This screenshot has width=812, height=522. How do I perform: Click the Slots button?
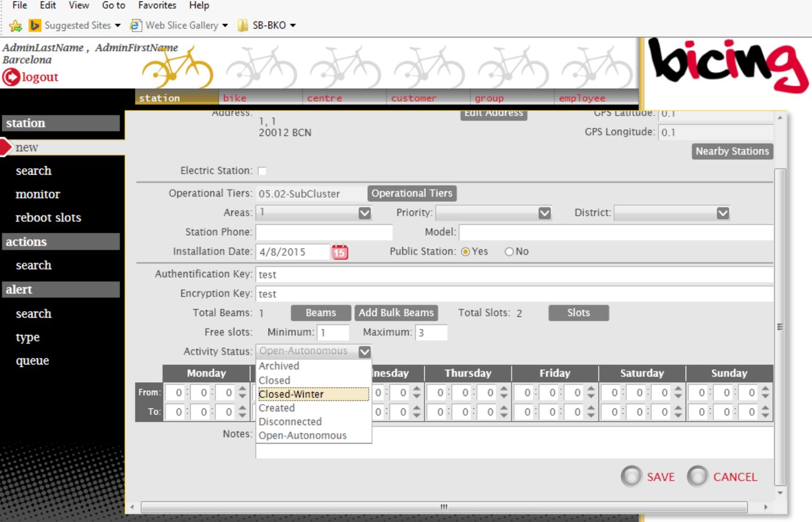[579, 313]
